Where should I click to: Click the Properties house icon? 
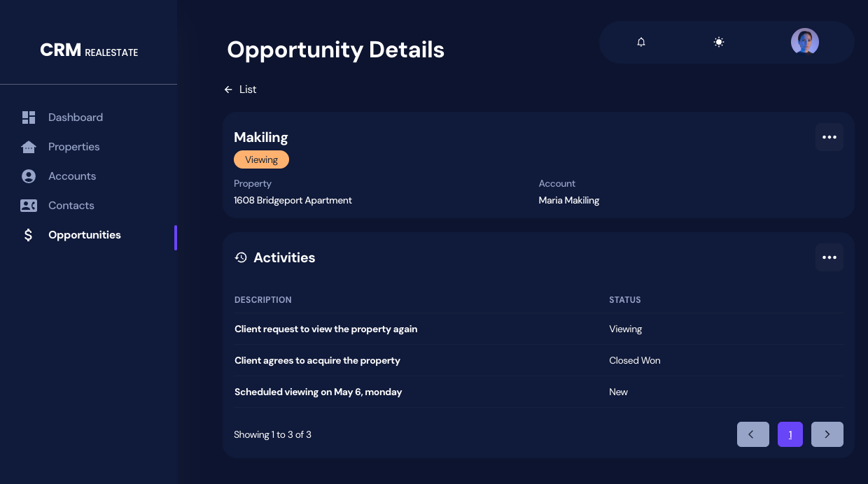(29, 147)
